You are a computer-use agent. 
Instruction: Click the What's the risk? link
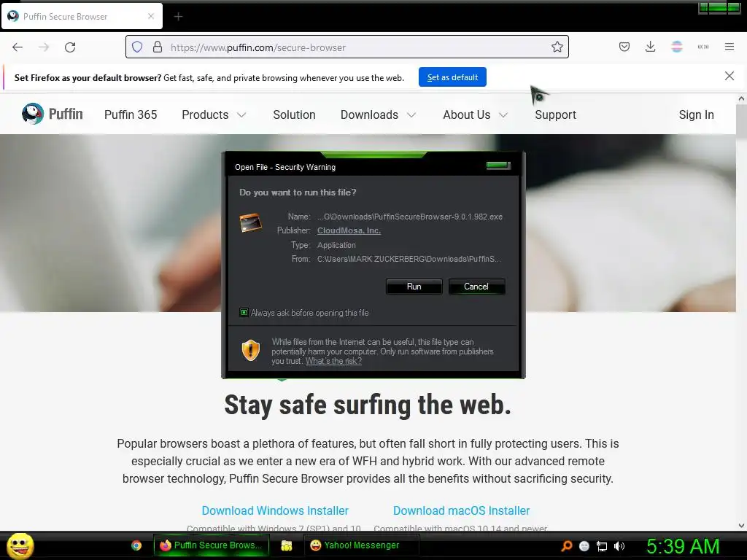point(333,361)
